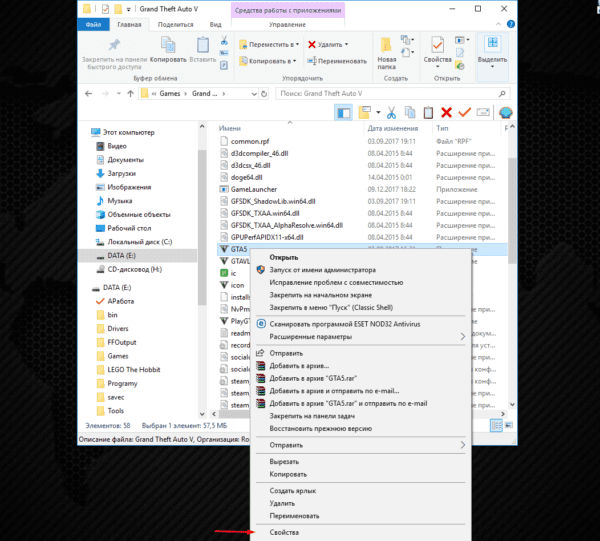
Task: Expand the Advanced options submenu (Расширенные параметры)
Action: (361, 337)
